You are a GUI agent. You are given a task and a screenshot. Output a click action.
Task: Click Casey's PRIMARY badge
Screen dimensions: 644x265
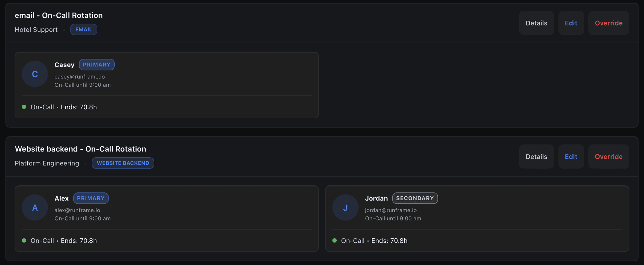(x=97, y=64)
